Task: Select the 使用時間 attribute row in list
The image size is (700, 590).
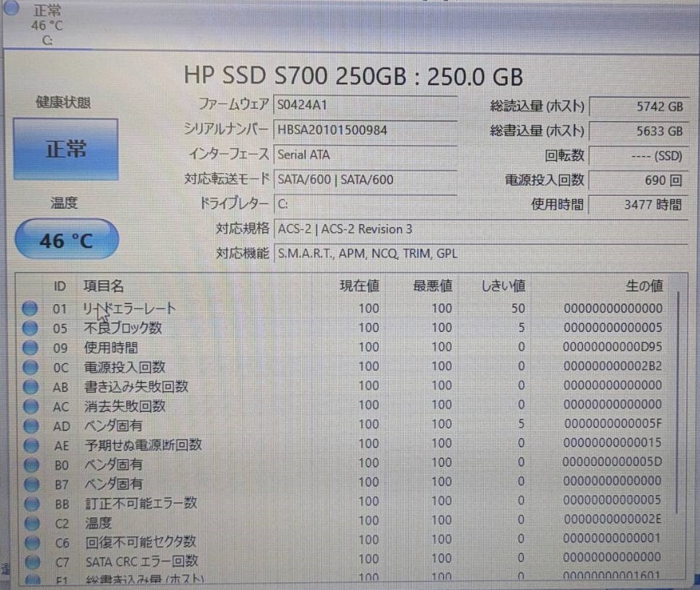Action: click(343, 347)
